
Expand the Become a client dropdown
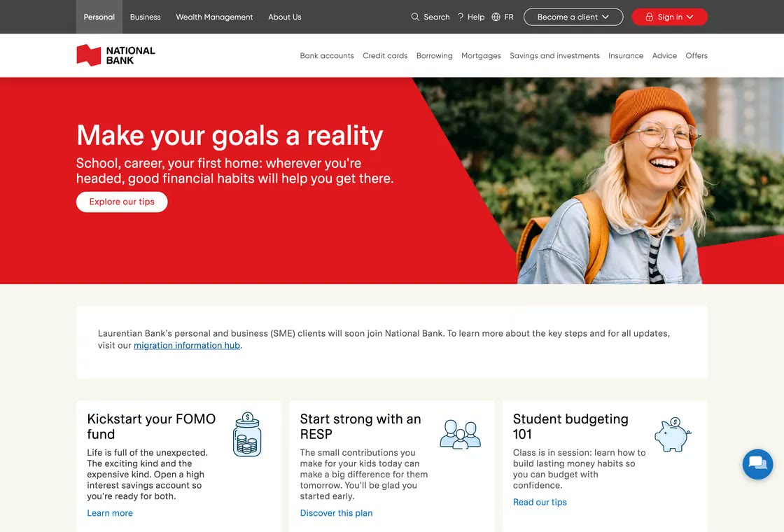point(573,17)
